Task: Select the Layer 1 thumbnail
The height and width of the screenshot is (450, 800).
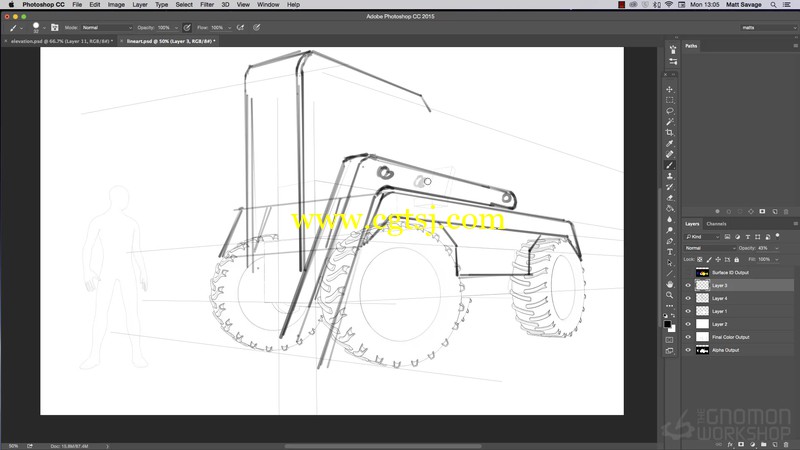Action: 703,311
